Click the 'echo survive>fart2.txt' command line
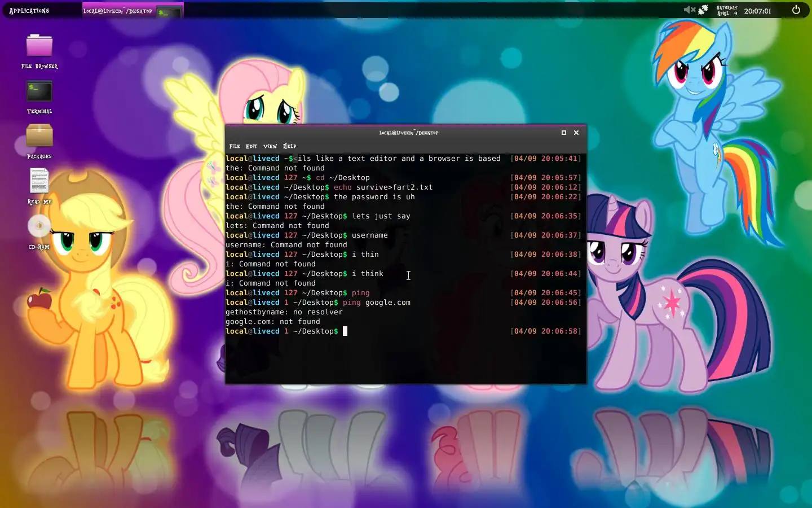 point(383,187)
